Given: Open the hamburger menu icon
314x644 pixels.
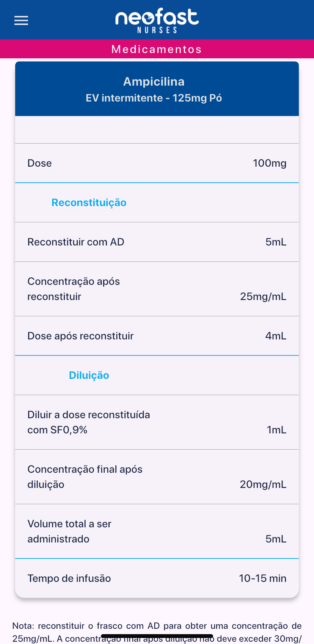Looking at the screenshot, I should (21, 20).
